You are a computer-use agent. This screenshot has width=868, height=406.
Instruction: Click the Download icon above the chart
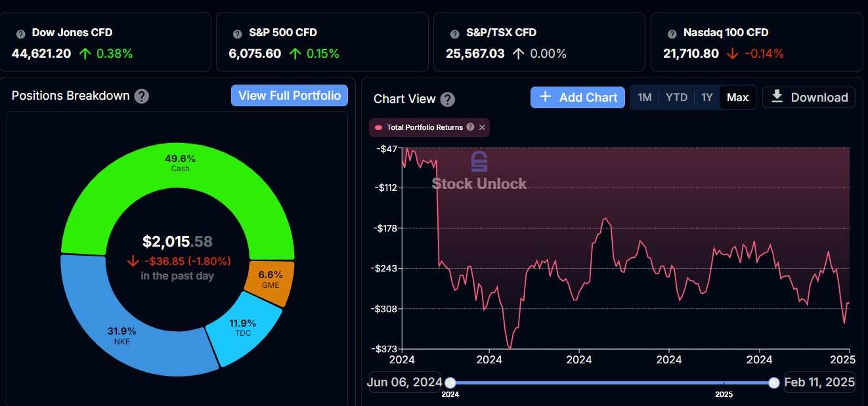coord(777,96)
